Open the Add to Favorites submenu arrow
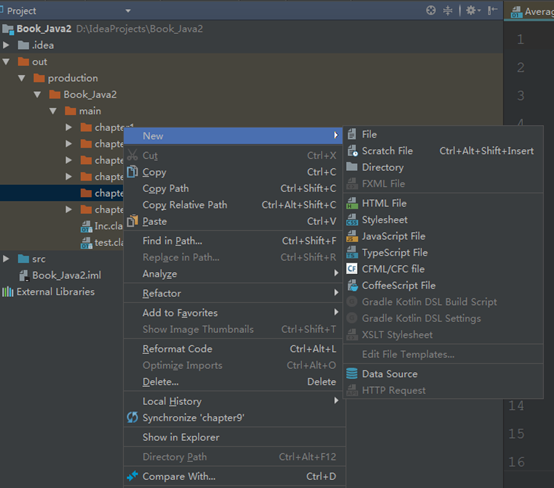This screenshot has width=554, height=488. click(x=336, y=312)
